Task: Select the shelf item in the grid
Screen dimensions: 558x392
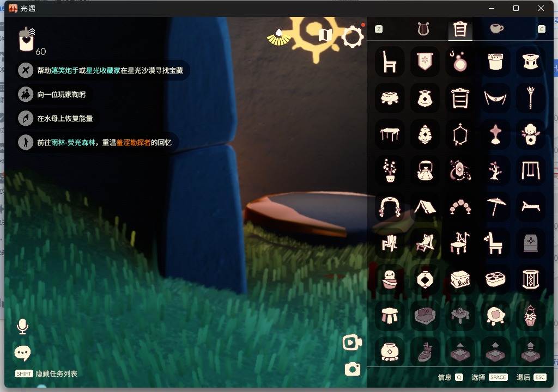Action: pyautogui.click(x=460, y=98)
